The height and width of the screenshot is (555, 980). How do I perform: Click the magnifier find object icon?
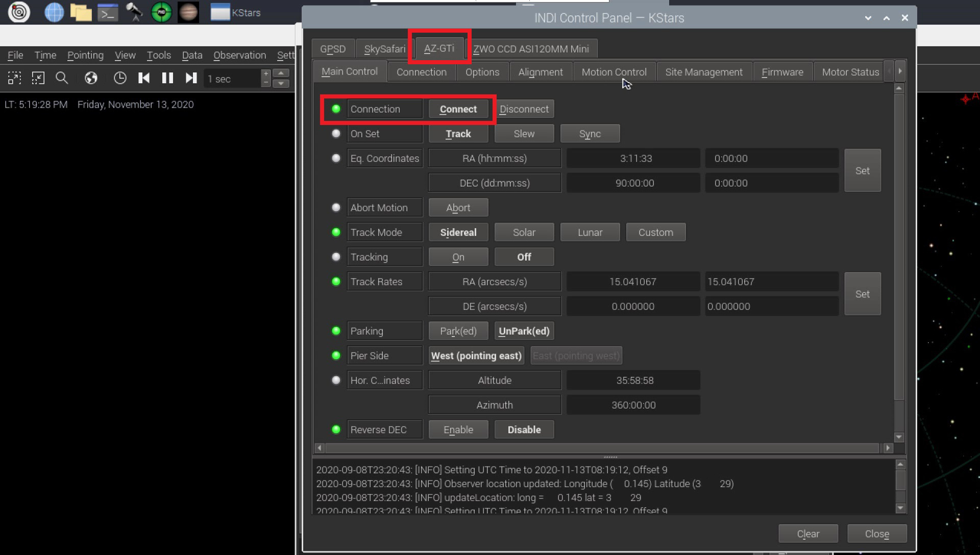(62, 78)
